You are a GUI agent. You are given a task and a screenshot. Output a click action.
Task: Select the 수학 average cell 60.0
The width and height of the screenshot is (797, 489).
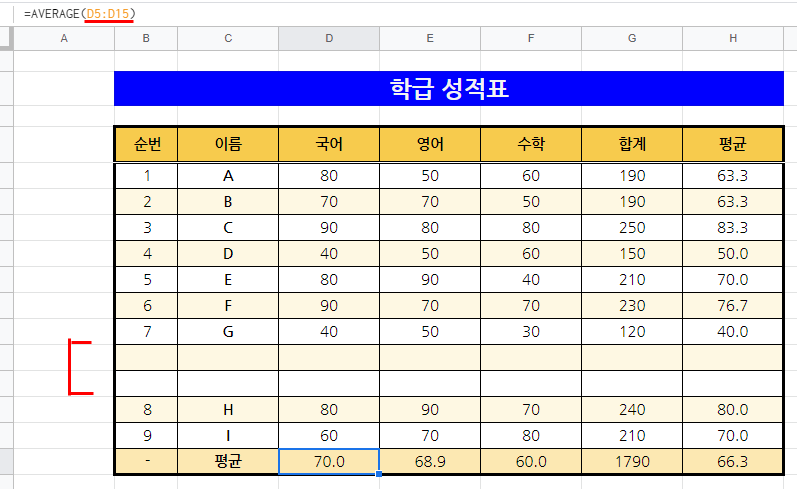(531, 462)
